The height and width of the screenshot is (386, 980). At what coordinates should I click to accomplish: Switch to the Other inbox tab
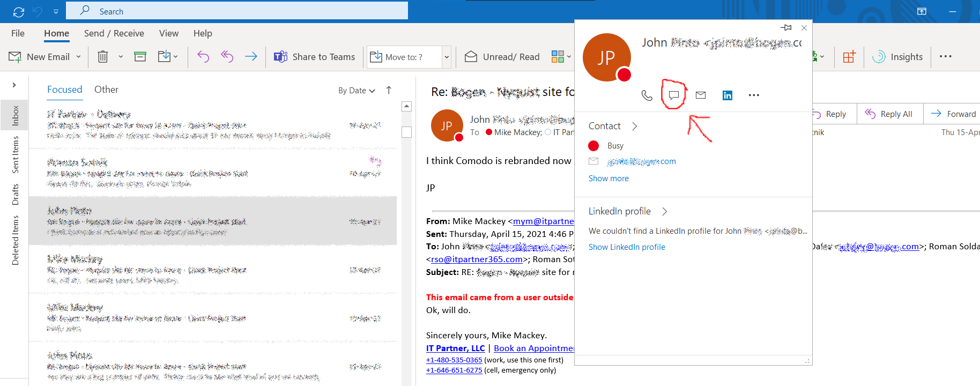(106, 90)
